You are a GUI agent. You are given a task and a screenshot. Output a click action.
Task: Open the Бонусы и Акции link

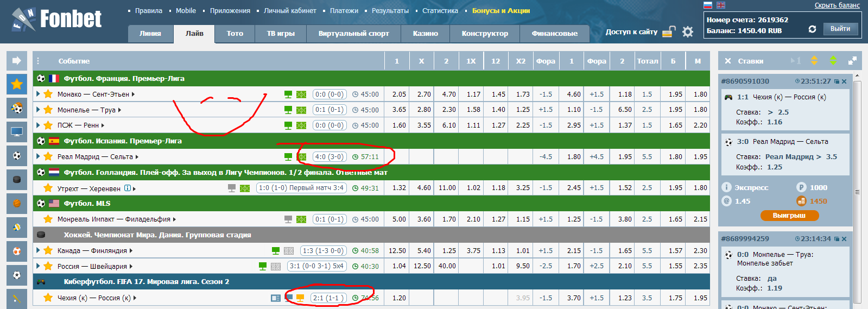click(501, 10)
